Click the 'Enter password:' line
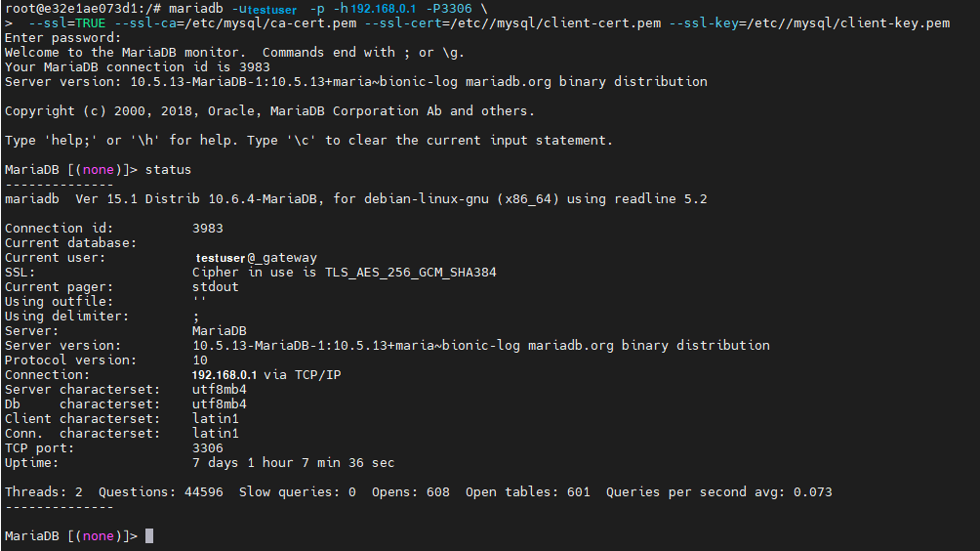Screen dimensions: 980x551 coord(62,38)
